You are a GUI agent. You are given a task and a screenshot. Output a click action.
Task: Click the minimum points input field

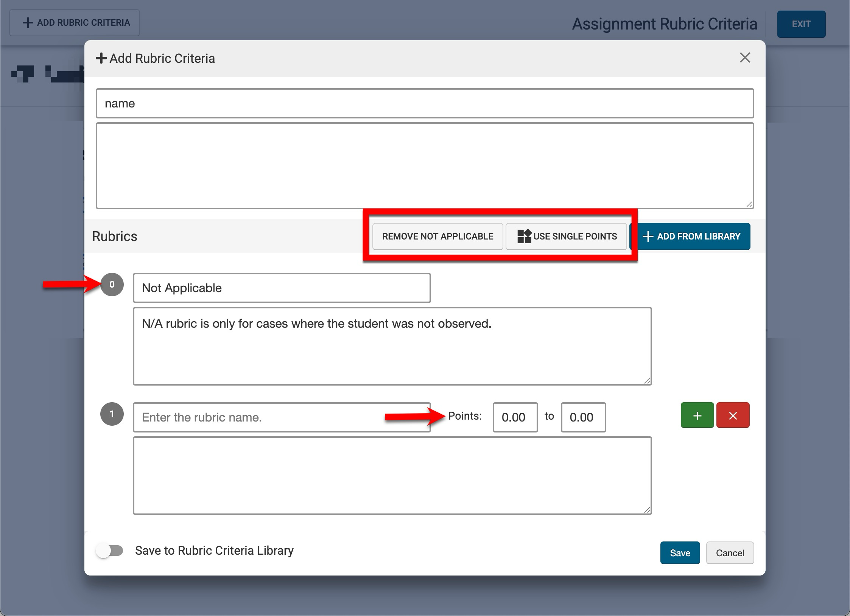(515, 417)
